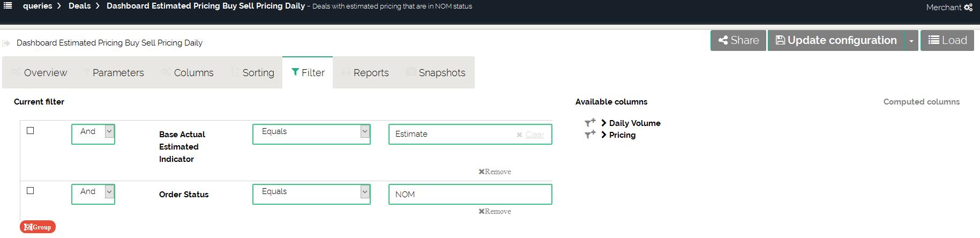Click the hamburger menu icon beside queries
This screenshot has width=980, height=238.
8,6
